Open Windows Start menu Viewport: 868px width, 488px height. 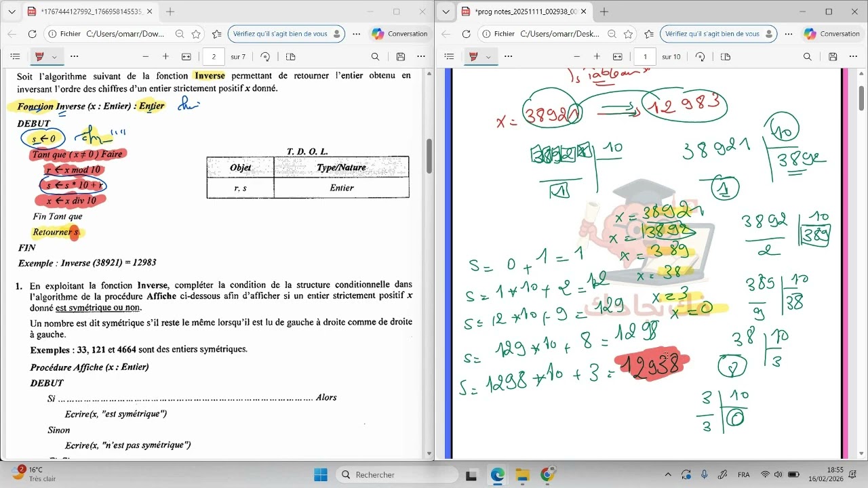321,474
